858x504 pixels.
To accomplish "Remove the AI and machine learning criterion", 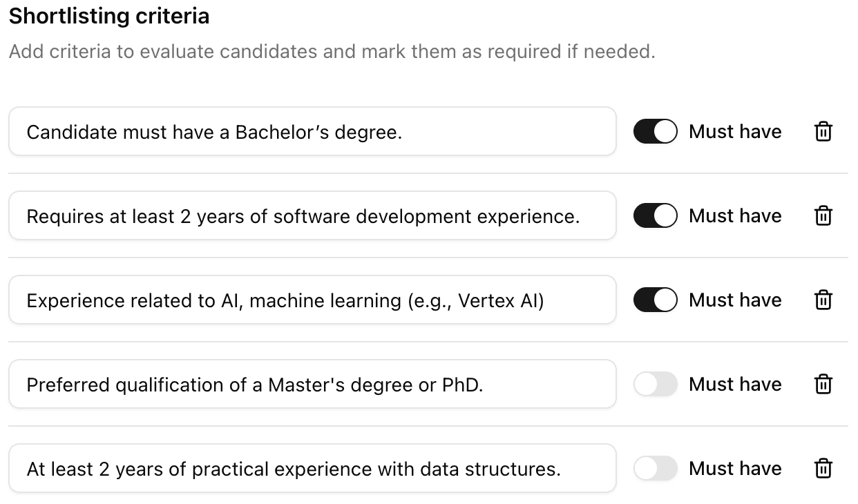I will (823, 300).
